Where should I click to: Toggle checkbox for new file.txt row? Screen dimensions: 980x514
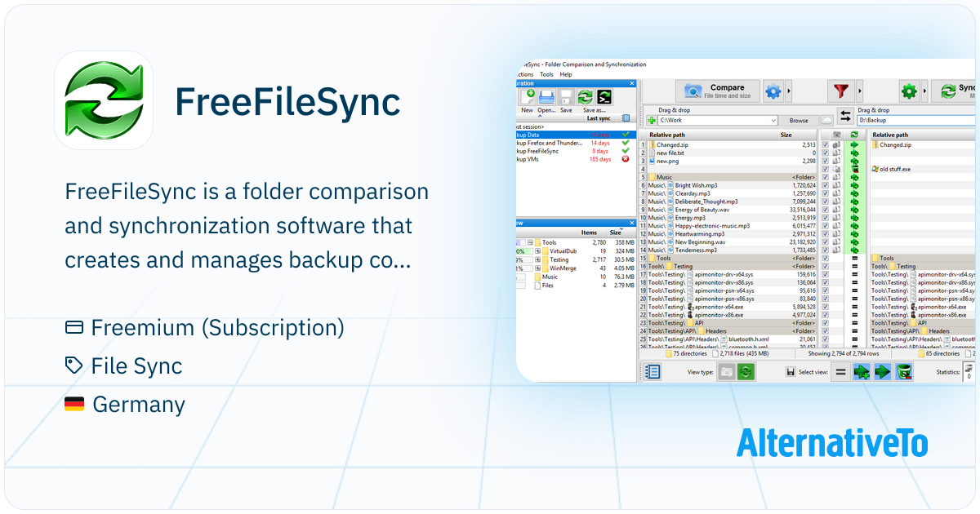pyautogui.click(x=826, y=153)
